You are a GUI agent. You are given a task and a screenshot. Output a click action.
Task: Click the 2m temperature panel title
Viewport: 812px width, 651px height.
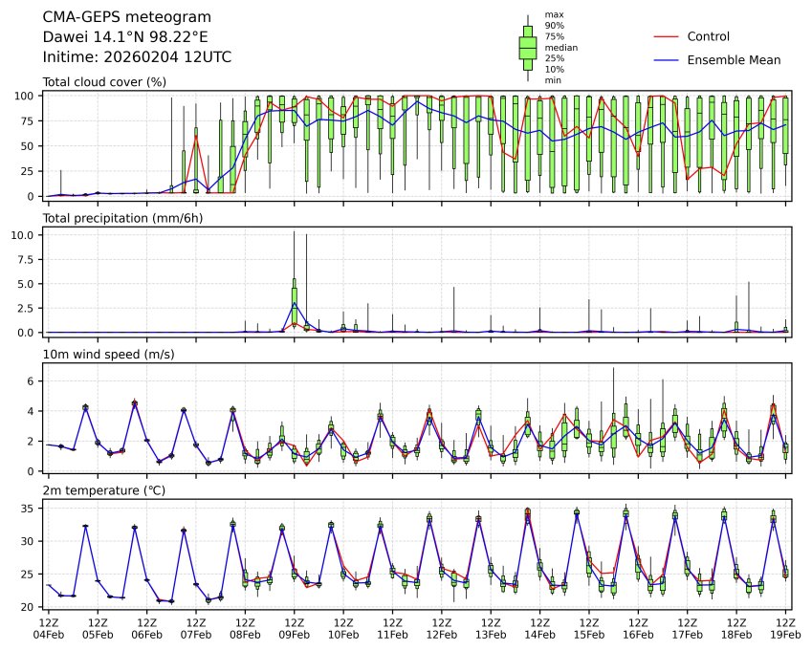click(103, 490)
